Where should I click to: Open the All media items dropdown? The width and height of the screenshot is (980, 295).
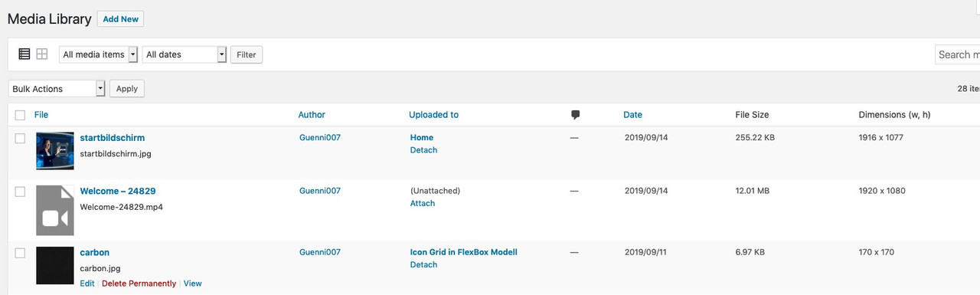[98, 54]
